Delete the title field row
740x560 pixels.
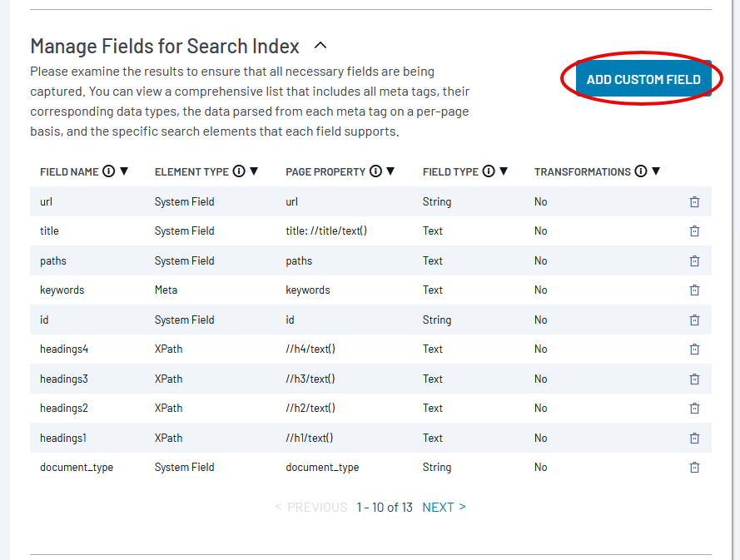tap(694, 231)
